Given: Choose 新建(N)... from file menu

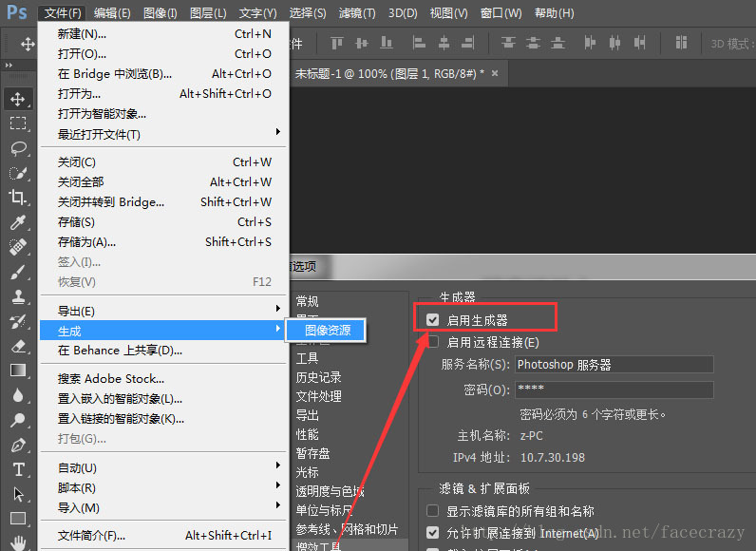Looking at the screenshot, I should [x=163, y=34].
